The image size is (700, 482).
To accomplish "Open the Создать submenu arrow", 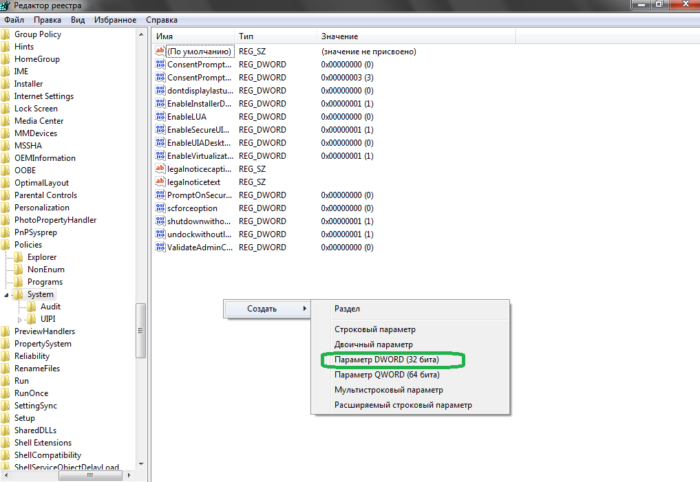I will (x=304, y=308).
